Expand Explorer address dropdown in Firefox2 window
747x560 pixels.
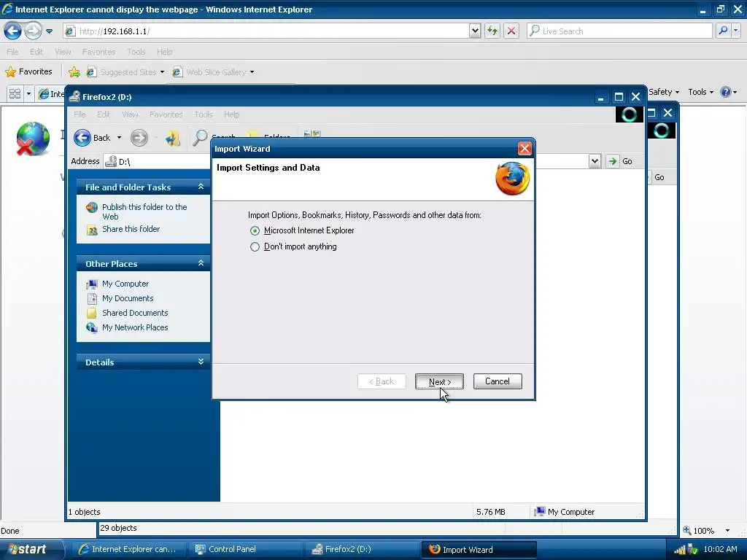tap(595, 161)
